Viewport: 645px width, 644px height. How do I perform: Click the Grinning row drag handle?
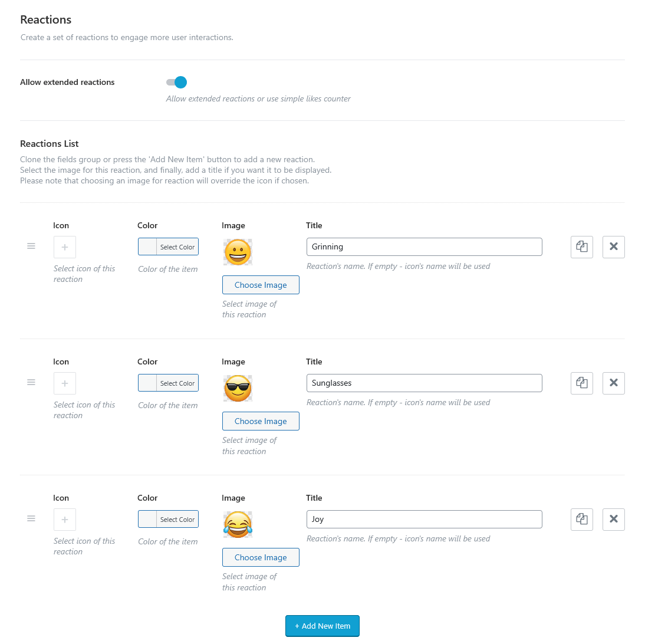pos(31,246)
